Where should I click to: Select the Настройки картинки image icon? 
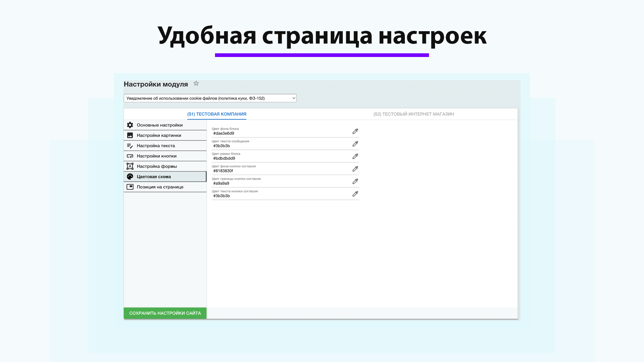tap(130, 135)
